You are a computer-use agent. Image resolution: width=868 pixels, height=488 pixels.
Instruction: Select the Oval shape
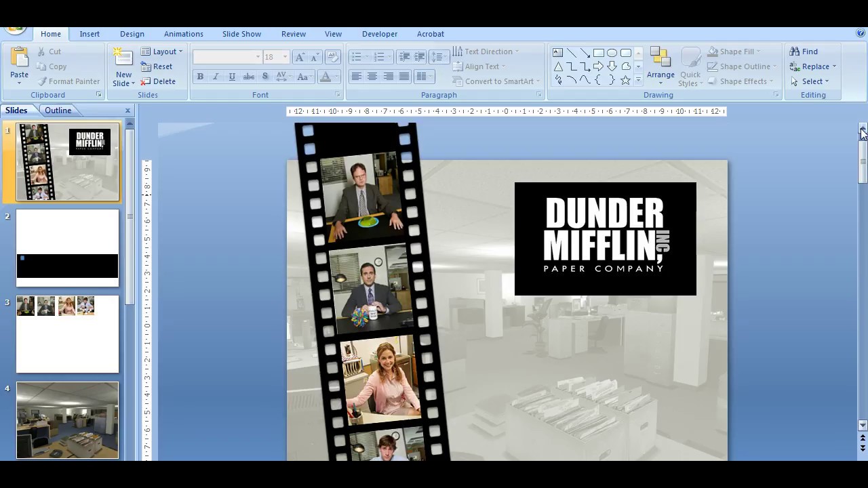tap(612, 52)
